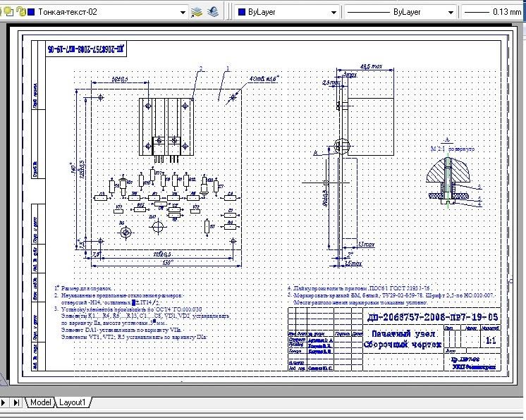Viewport: 526px width, 420px height.
Task: Toggle the layer lock icon
Action: tap(20, 12)
